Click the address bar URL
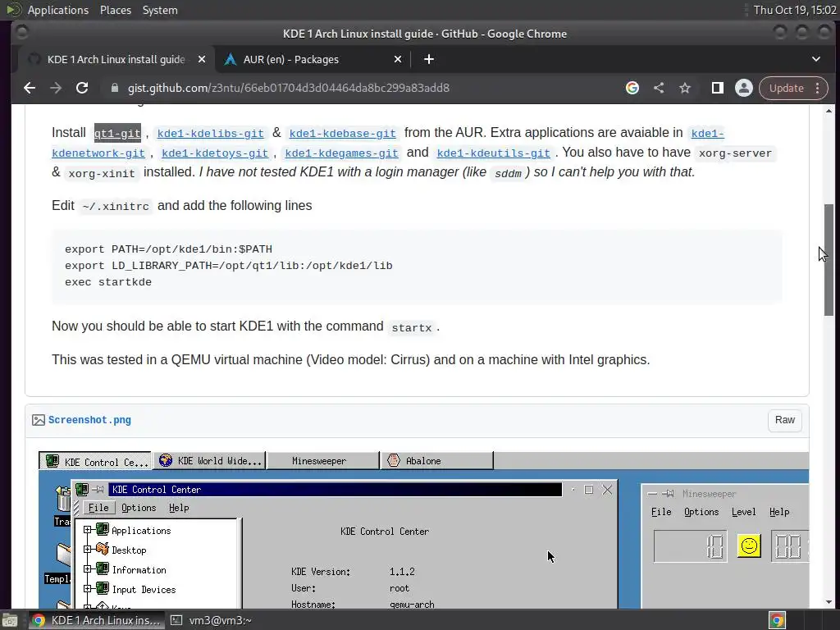The image size is (840, 630). [x=288, y=88]
